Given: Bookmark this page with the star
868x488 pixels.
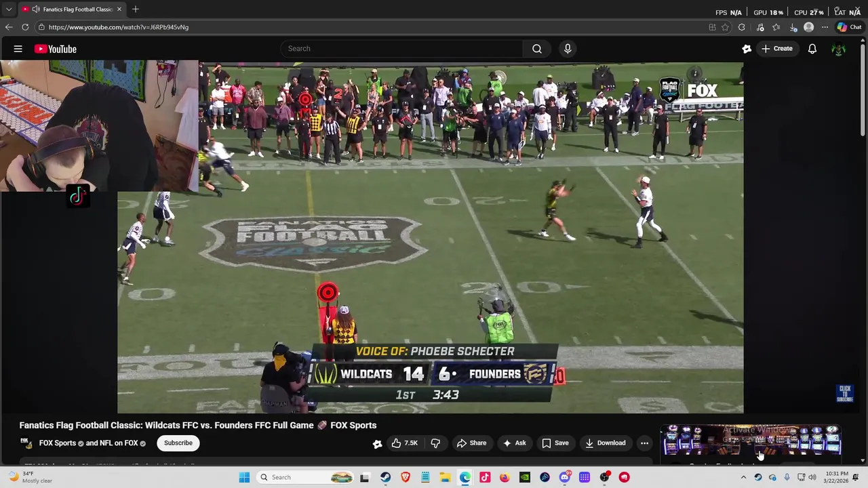Looking at the screenshot, I should coord(725,27).
